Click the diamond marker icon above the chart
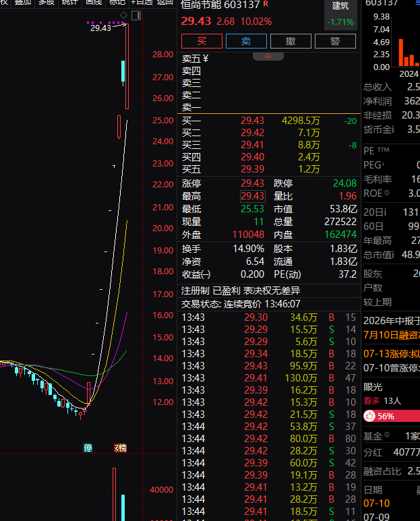420x521 pixels. click(123, 16)
